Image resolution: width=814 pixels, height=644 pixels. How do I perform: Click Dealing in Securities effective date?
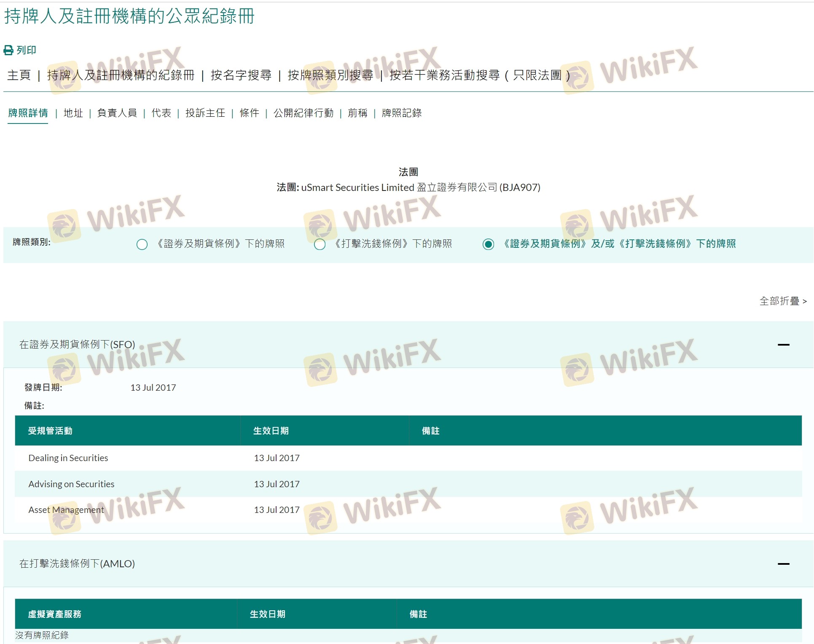[x=277, y=458]
